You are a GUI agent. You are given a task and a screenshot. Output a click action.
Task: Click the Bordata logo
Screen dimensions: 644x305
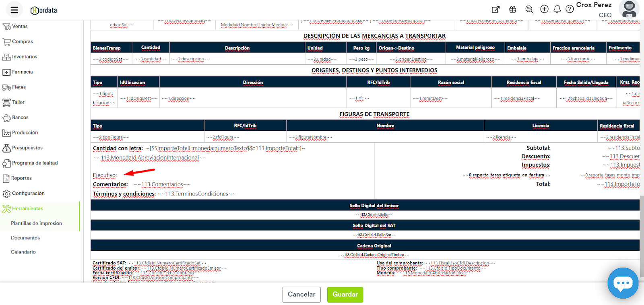pyautogui.click(x=44, y=10)
